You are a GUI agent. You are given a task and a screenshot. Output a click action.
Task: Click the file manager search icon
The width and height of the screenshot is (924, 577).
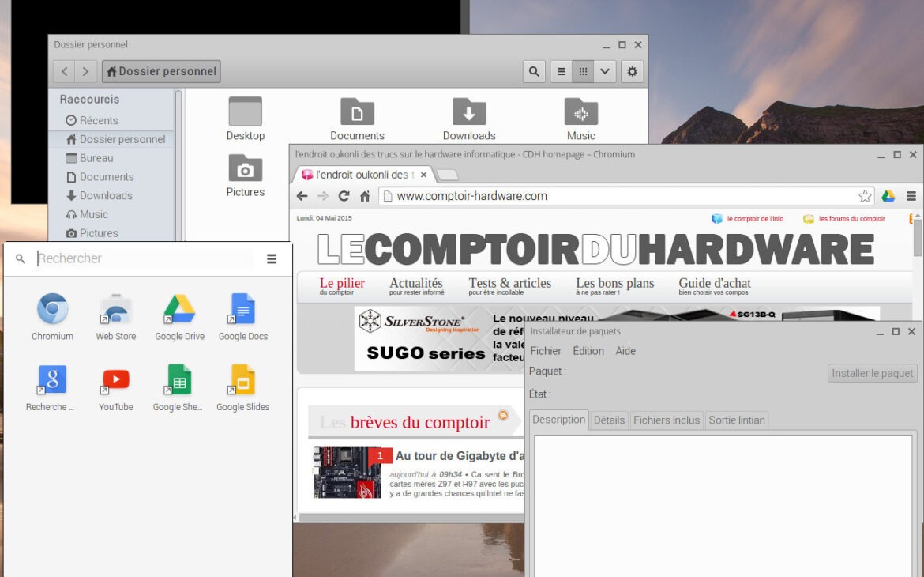click(535, 71)
